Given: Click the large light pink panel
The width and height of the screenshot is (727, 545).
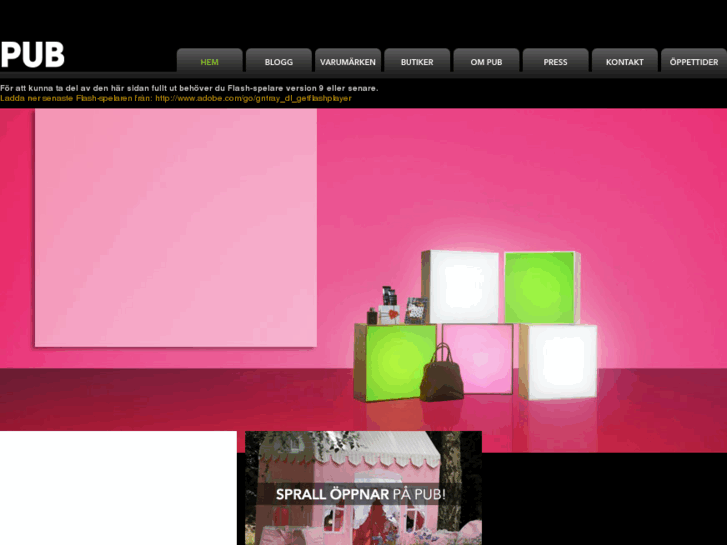Looking at the screenshot, I should tap(176, 228).
